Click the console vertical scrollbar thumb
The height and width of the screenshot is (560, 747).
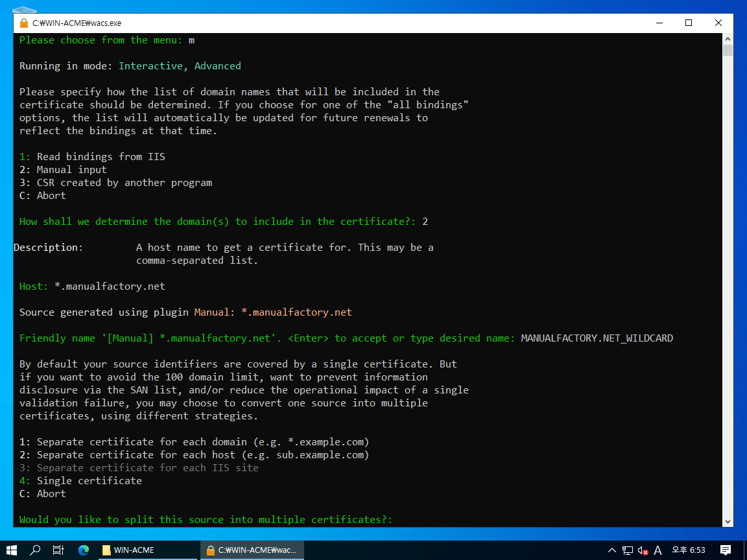tap(728, 51)
